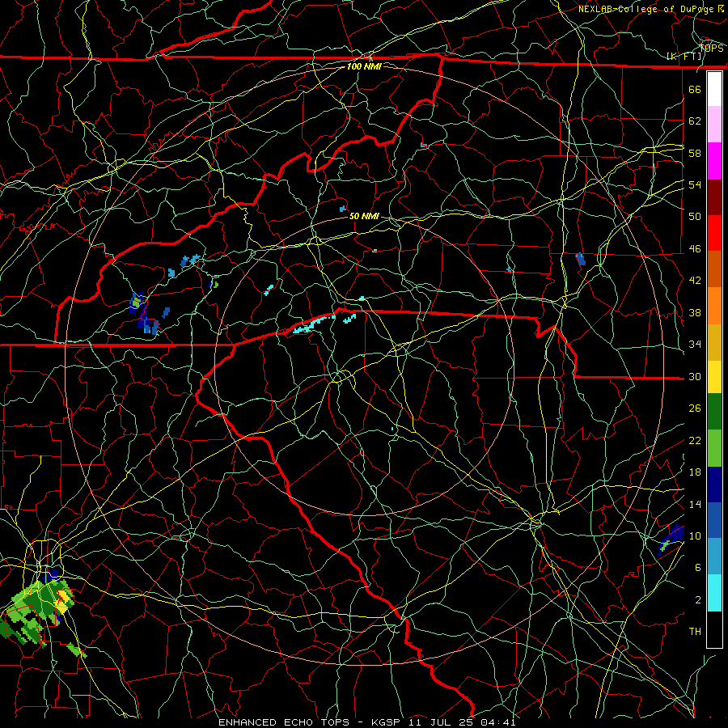Click the legend value '62'
728x728 pixels.
coord(695,121)
